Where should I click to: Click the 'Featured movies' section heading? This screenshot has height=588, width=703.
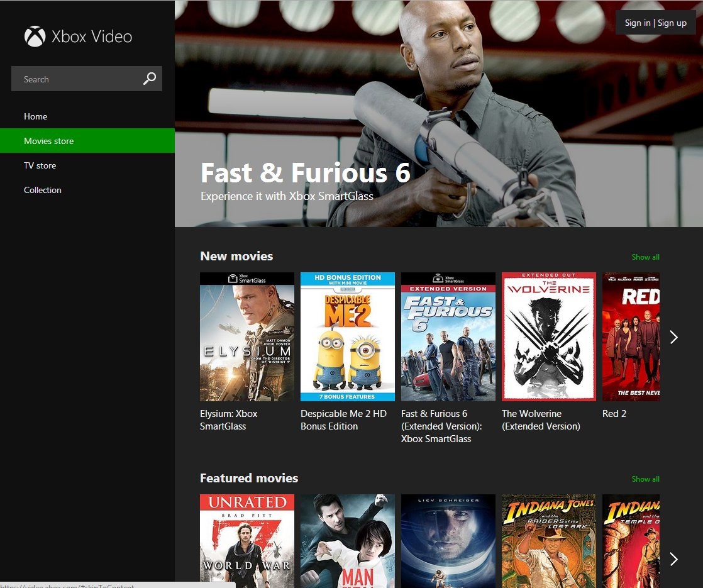pyautogui.click(x=249, y=478)
